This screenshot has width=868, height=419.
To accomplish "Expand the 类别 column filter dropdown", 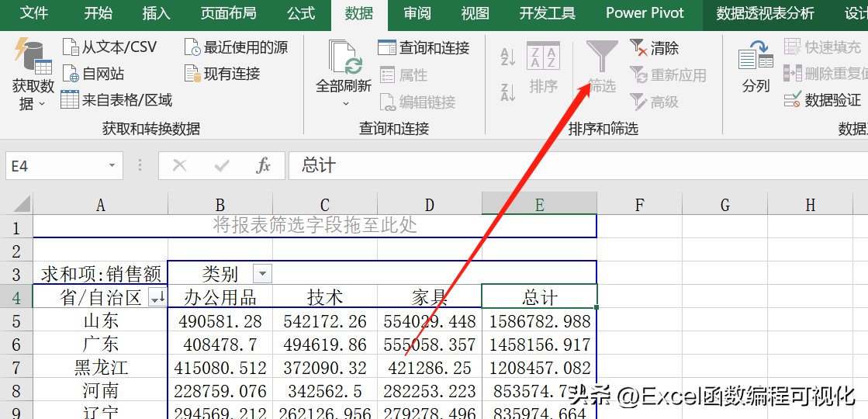I will click(x=264, y=274).
